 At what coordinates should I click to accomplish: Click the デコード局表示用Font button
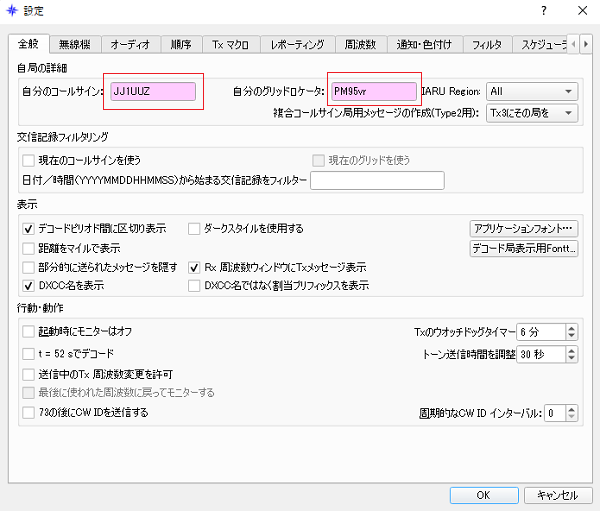[524, 248]
